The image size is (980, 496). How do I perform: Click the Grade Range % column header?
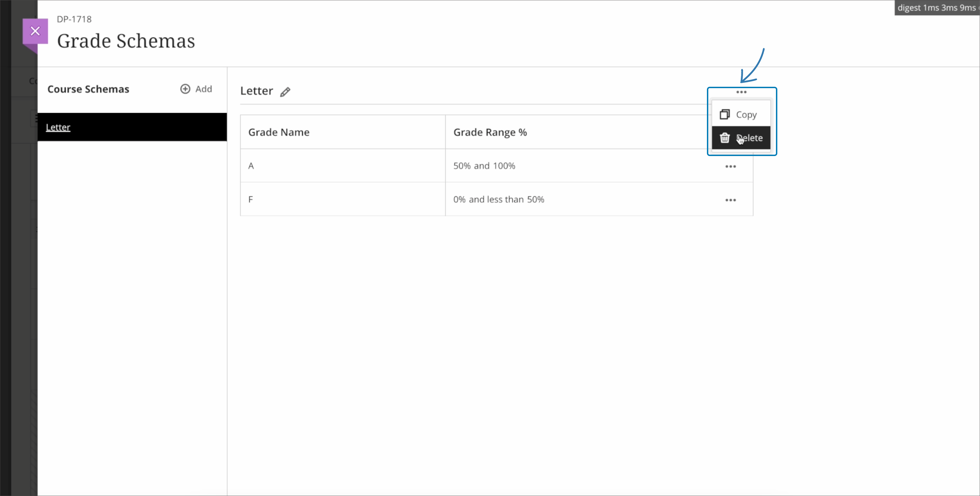click(490, 132)
